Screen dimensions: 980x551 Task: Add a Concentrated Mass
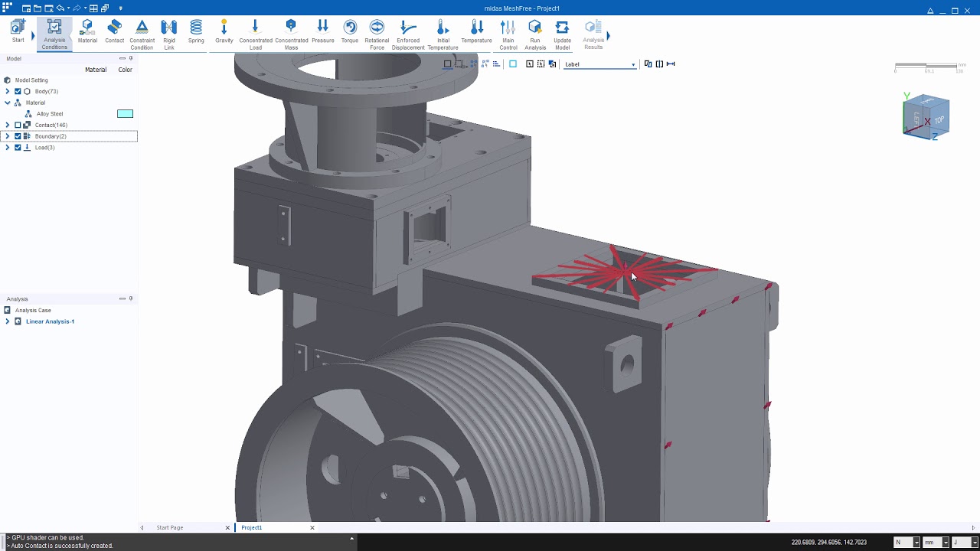(291, 34)
